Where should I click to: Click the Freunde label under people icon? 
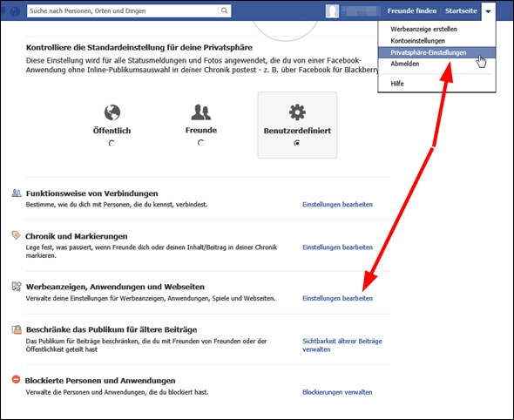(201, 130)
